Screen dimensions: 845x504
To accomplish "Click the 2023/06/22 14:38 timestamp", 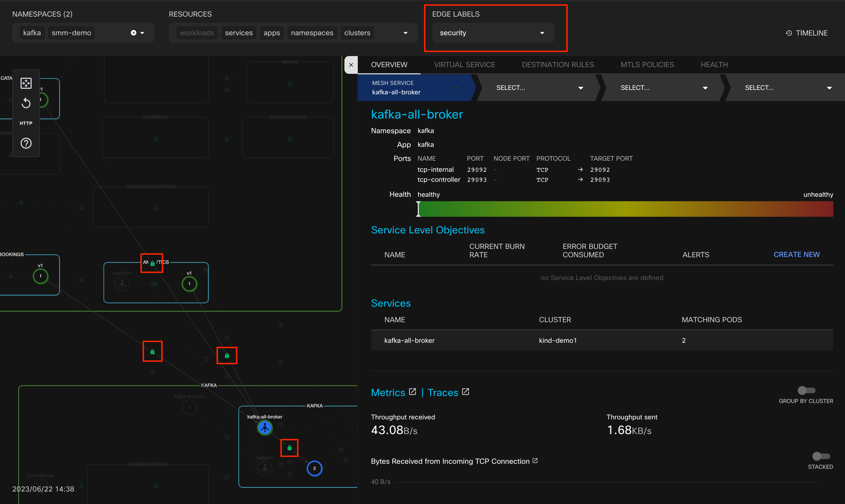I will [43, 489].
